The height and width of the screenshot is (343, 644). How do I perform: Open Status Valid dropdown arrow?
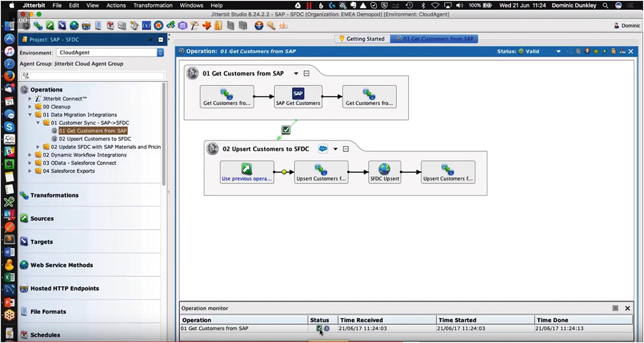tap(559, 52)
